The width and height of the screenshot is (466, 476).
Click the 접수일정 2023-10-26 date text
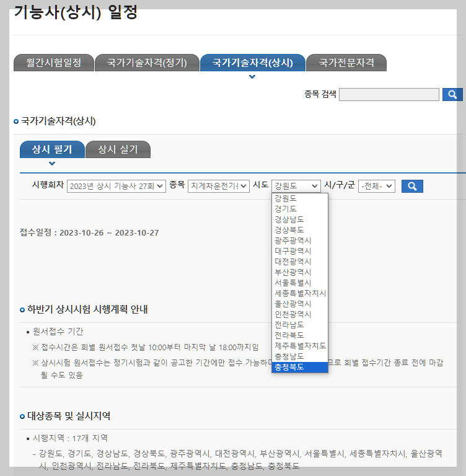89,233
